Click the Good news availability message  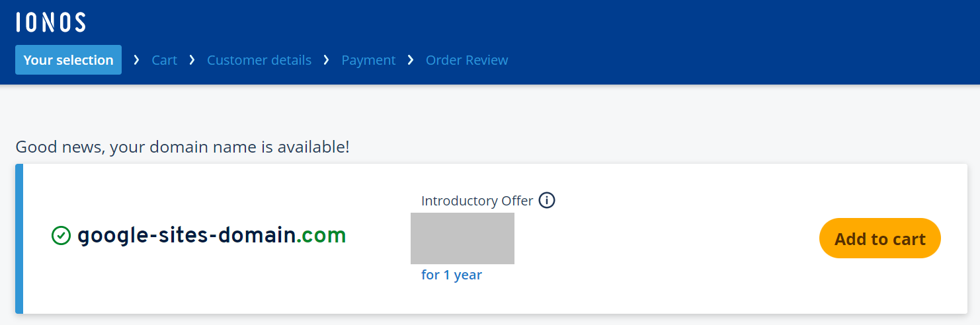(183, 147)
